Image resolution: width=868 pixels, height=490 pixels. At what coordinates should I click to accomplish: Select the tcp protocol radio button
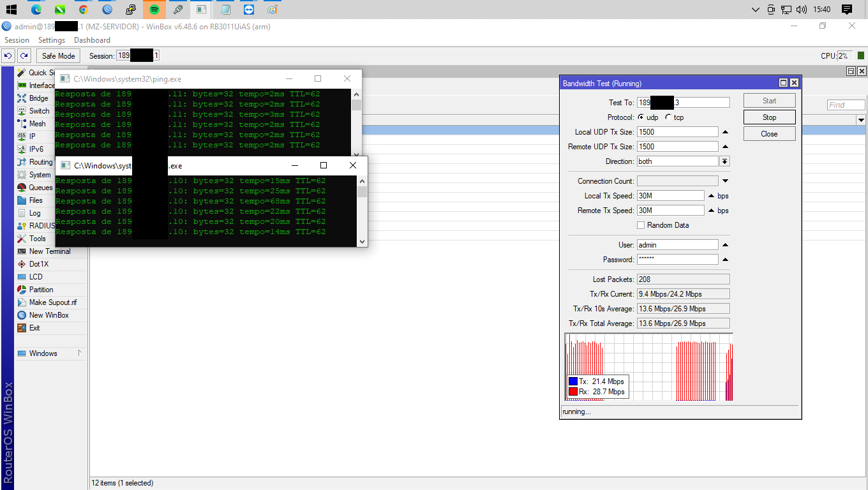668,117
